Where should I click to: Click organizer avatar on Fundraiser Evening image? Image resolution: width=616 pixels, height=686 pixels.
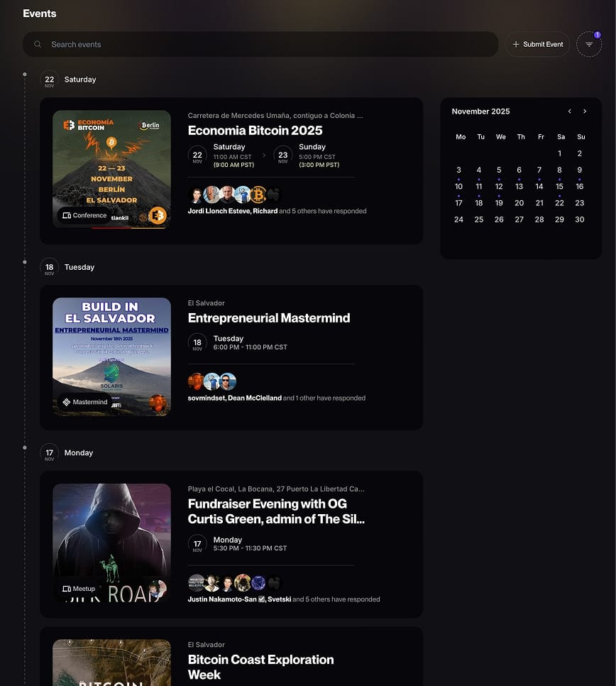point(158,589)
